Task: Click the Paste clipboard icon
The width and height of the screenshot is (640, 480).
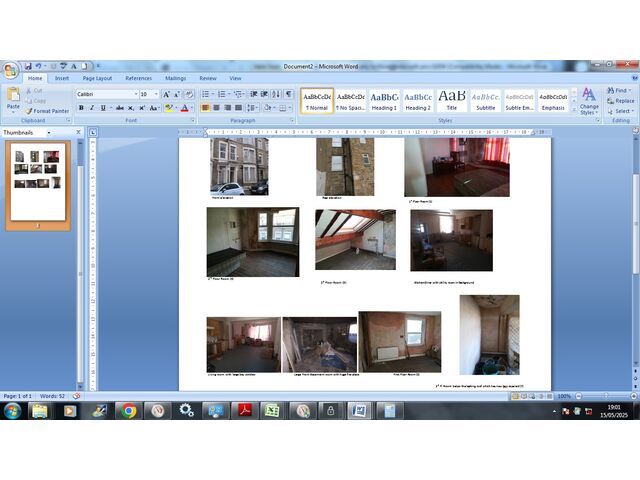Action: (x=13, y=94)
